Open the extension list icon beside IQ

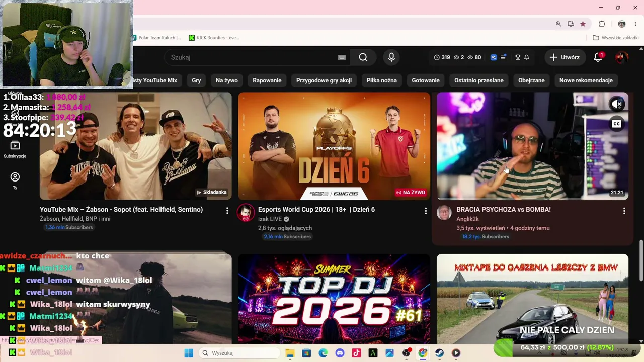point(503,57)
